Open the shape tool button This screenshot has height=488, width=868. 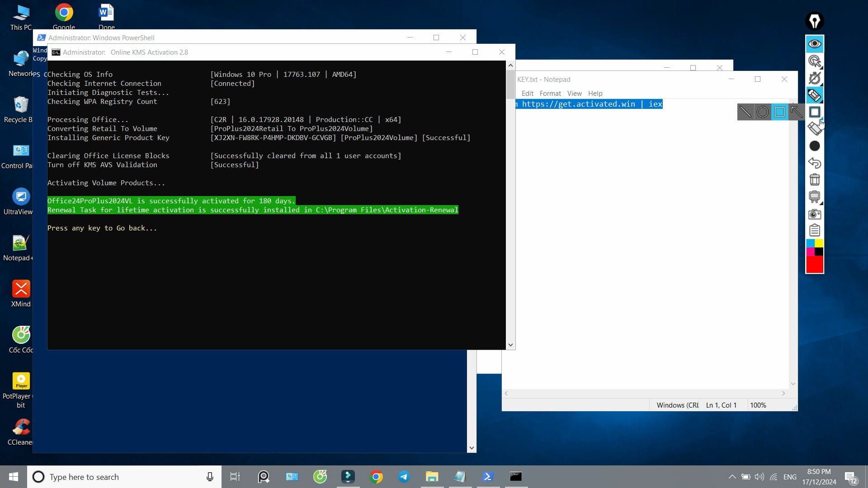[x=815, y=112]
